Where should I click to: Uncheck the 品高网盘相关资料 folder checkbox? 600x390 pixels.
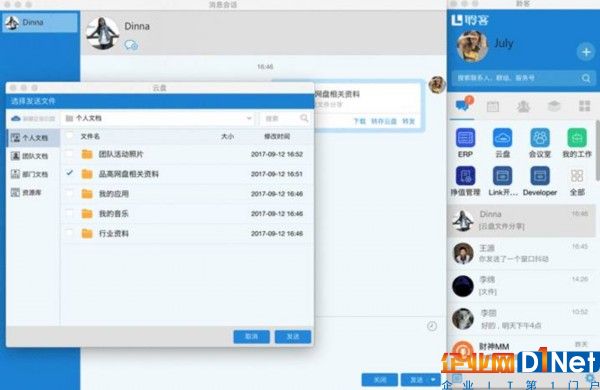[69, 173]
